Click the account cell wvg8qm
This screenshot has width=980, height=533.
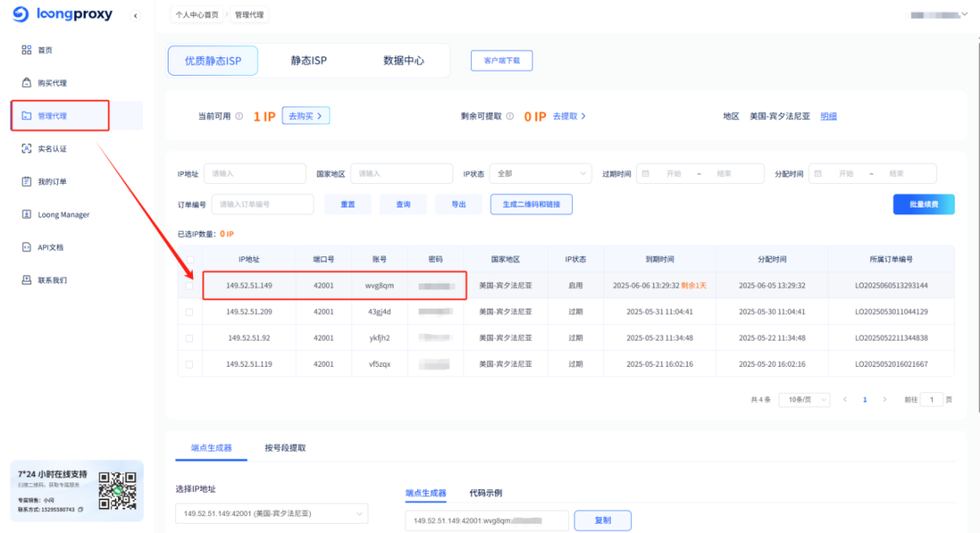(x=379, y=285)
